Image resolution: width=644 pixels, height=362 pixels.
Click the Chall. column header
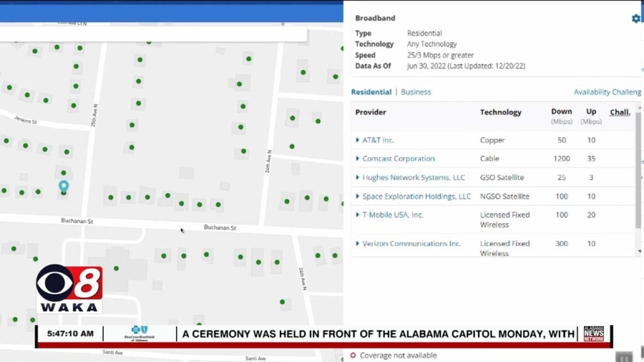coord(619,112)
